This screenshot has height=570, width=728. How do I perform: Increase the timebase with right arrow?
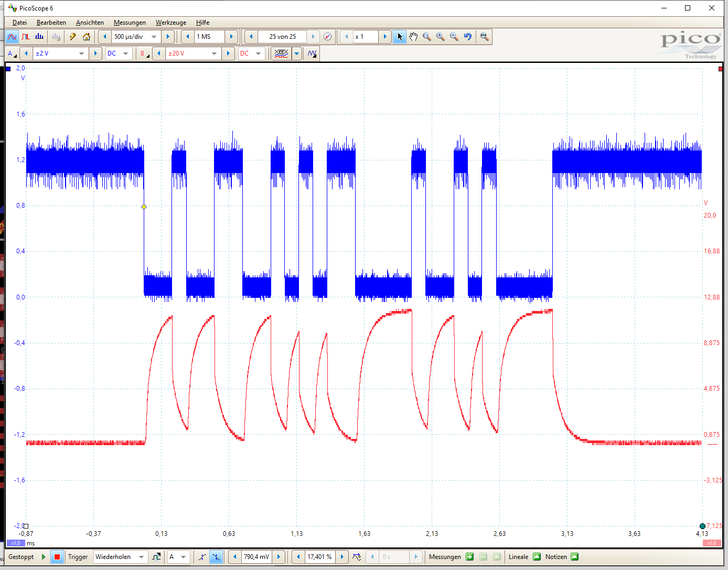pyautogui.click(x=168, y=37)
